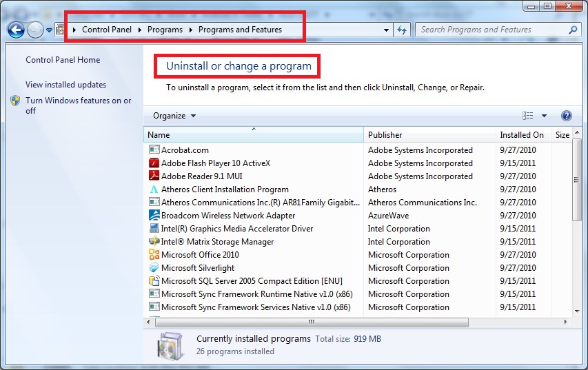This screenshot has height=370, width=588.
Task: Expand arrow before Control Panel breadcrumb
Action: (x=74, y=30)
